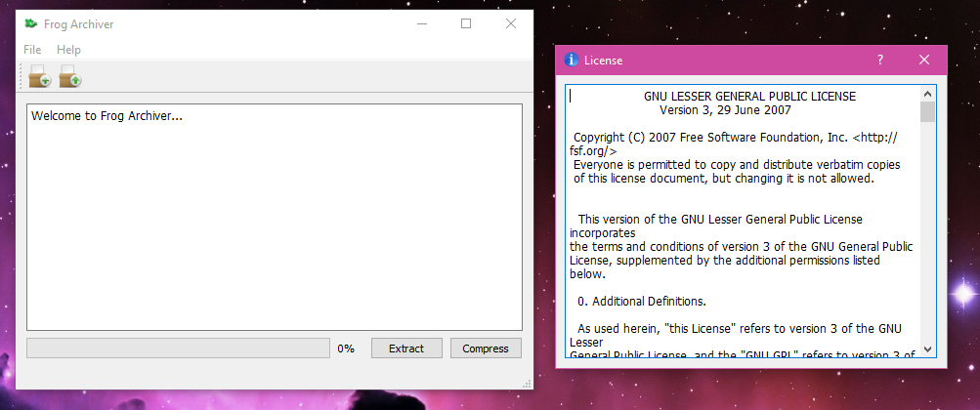Image resolution: width=980 pixels, height=410 pixels.
Task: Click the "Welcome to Frog Archiver..." text
Action: 107,116
